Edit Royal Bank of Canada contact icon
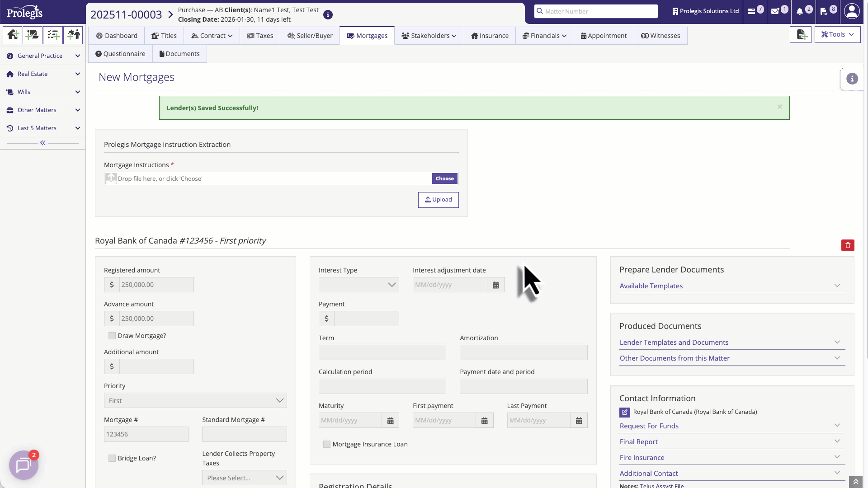The height and width of the screenshot is (488, 868). click(x=624, y=412)
